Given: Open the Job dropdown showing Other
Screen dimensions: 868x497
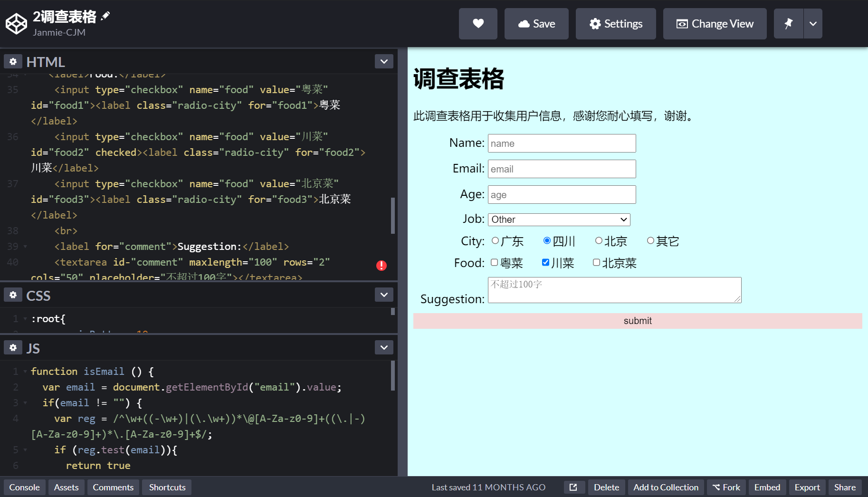Looking at the screenshot, I should click(x=559, y=219).
